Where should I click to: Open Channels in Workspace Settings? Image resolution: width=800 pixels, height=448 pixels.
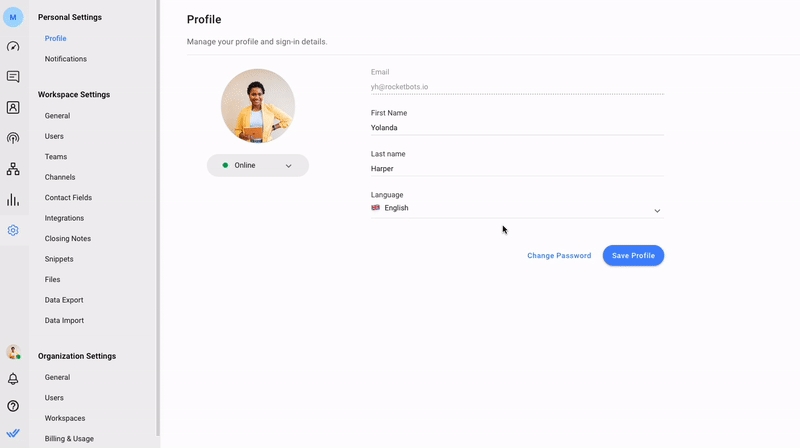tap(60, 177)
